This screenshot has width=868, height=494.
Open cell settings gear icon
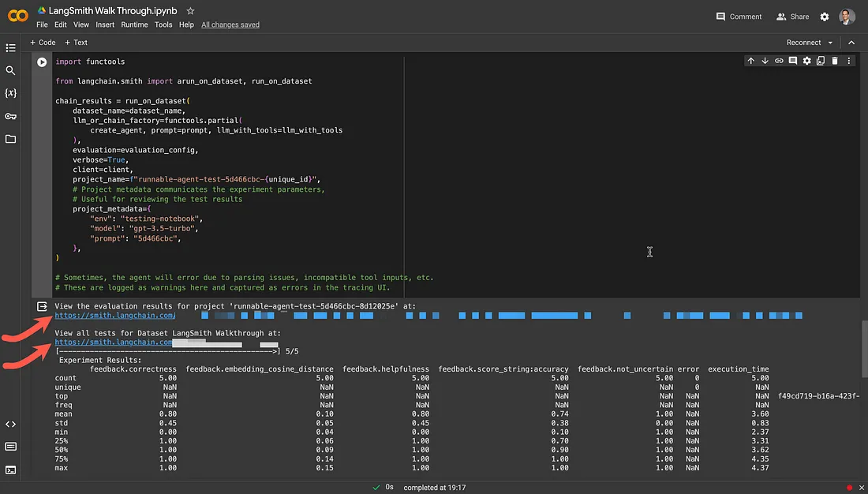[807, 61]
